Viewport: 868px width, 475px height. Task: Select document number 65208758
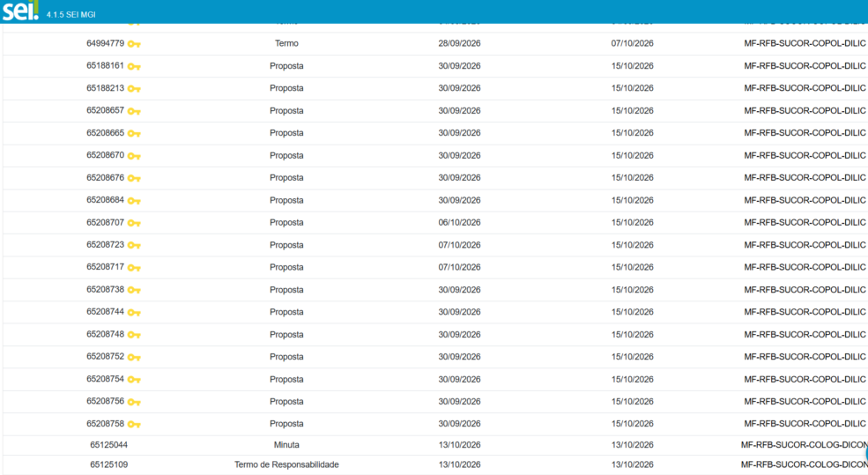coord(105,424)
